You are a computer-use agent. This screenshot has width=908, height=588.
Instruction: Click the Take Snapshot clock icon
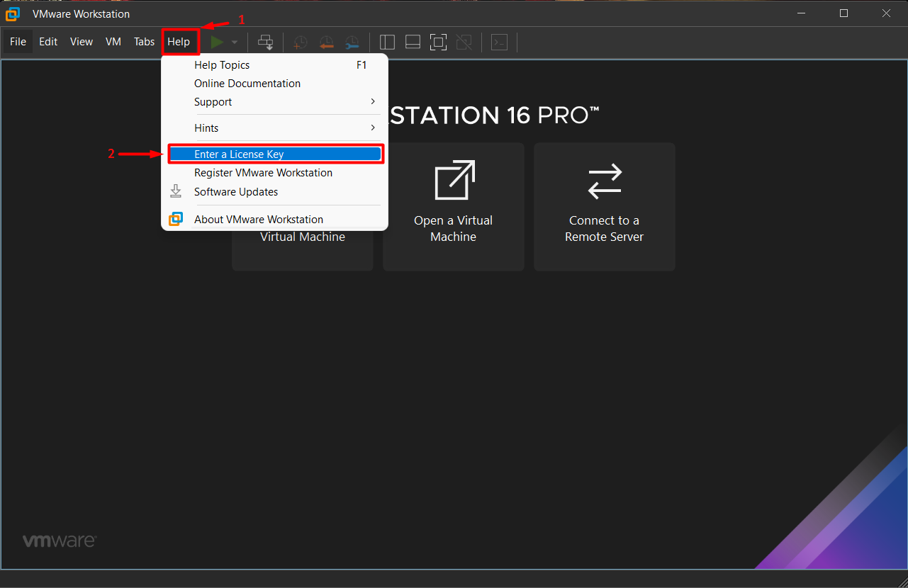[301, 43]
